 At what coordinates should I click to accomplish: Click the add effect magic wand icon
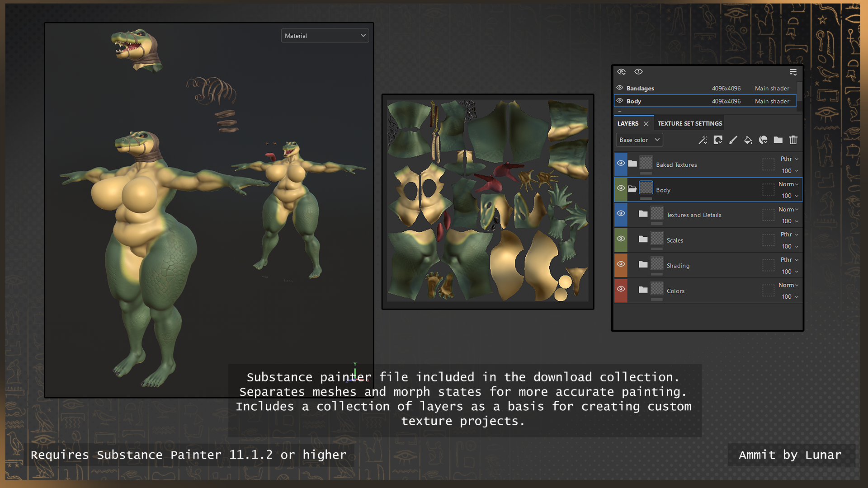pos(703,140)
